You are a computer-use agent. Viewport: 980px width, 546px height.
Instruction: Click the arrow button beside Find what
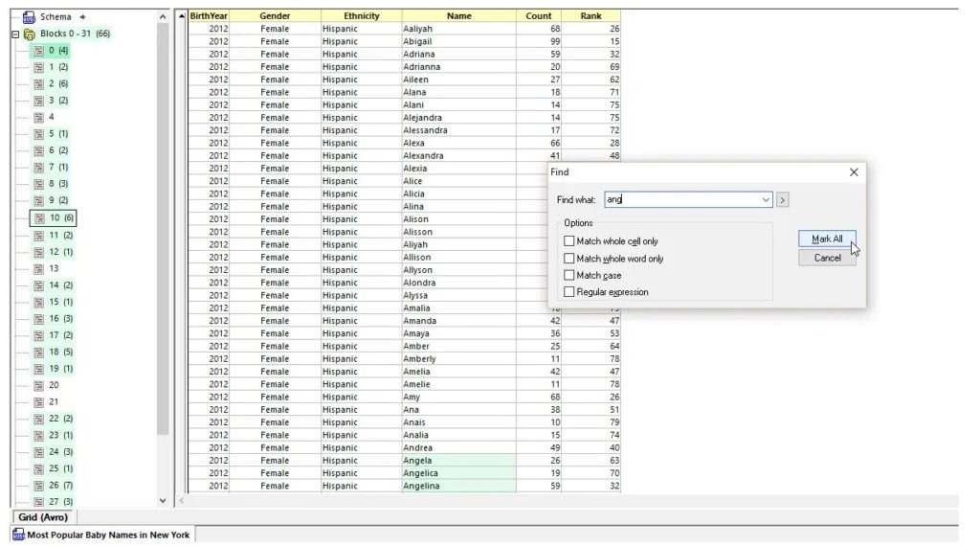[783, 200]
